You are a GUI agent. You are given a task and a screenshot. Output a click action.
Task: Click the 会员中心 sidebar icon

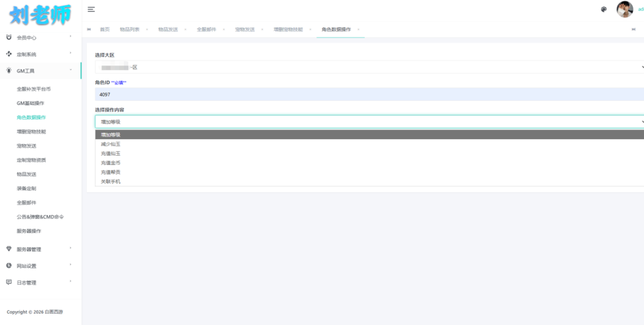pos(9,37)
